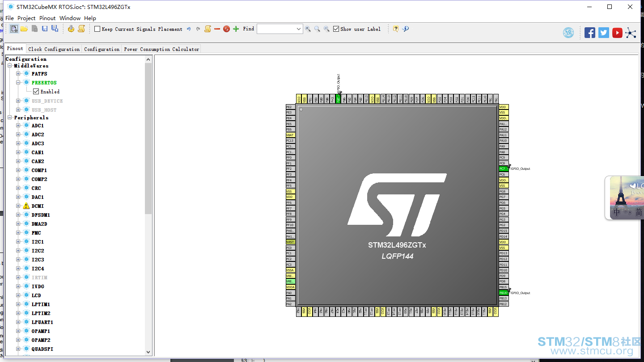Click the third zoom magnifier icon
This screenshot has width=644, height=362.
coord(326,29)
